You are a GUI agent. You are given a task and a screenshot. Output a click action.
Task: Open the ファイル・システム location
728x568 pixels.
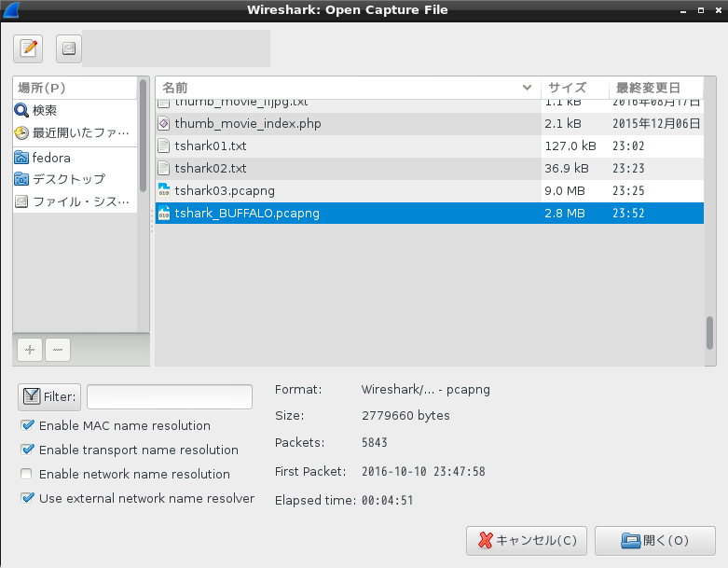(x=75, y=201)
